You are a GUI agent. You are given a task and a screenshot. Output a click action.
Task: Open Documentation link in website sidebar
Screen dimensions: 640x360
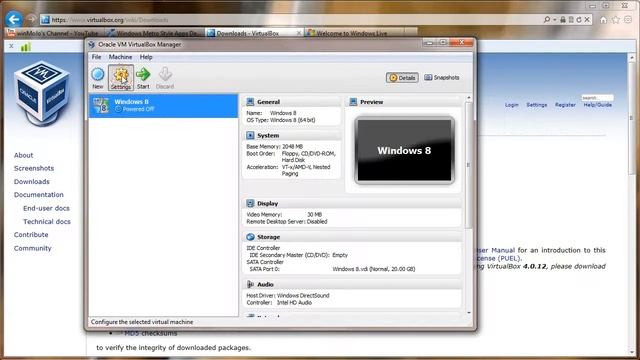pyautogui.click(x=39, y=195)
